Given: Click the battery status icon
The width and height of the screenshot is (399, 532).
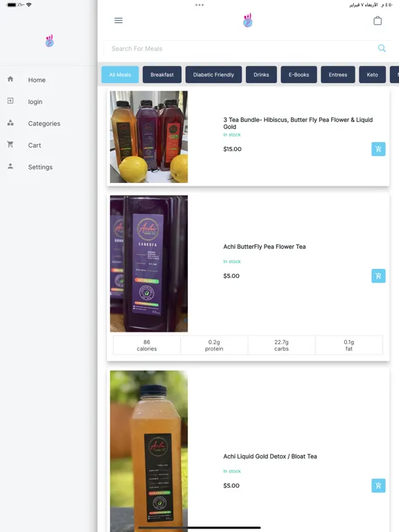Looking at the screenshot, I should click(12, 5).
